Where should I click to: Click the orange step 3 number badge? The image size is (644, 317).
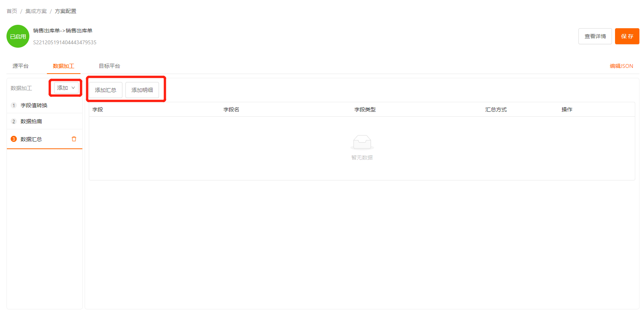pyautogui.click(x=14, y=139)
